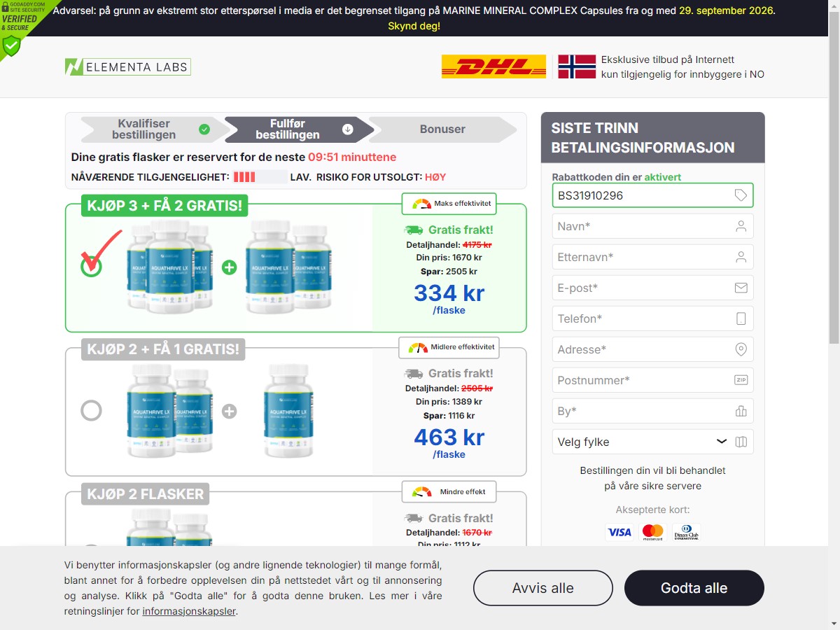Click the Mastercard logo
Screen dimensions: 840x630
pyautogui.click(x=652, y=532)
